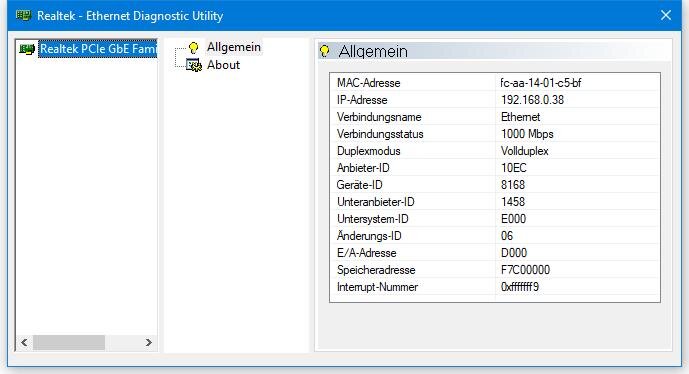Open the About tree entry

tap(223, 65)
